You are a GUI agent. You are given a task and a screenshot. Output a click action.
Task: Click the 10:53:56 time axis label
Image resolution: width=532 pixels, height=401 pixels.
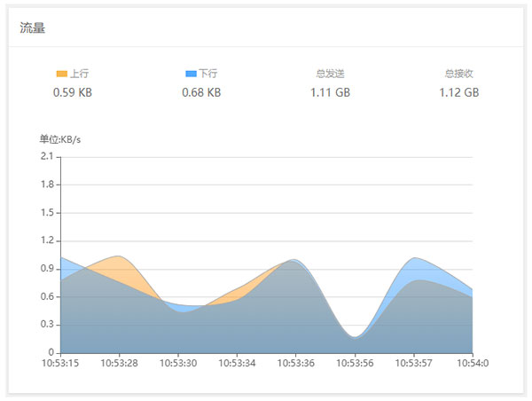[355, 364]
